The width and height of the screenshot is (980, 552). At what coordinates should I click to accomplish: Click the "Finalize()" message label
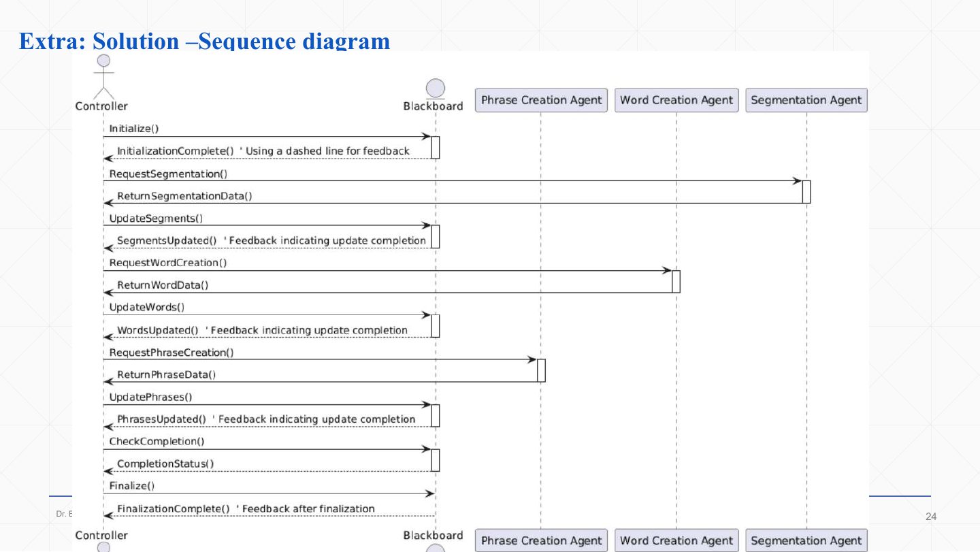[x=132, y=486]
